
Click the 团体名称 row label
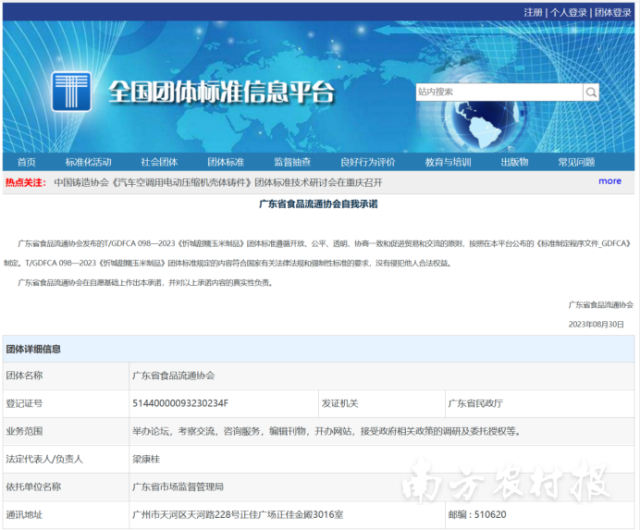[x=24, y=376]
